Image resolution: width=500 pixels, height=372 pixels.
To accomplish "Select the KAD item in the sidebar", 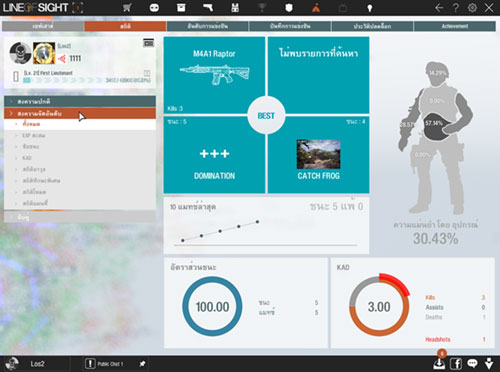I will (x=27, y=158).
